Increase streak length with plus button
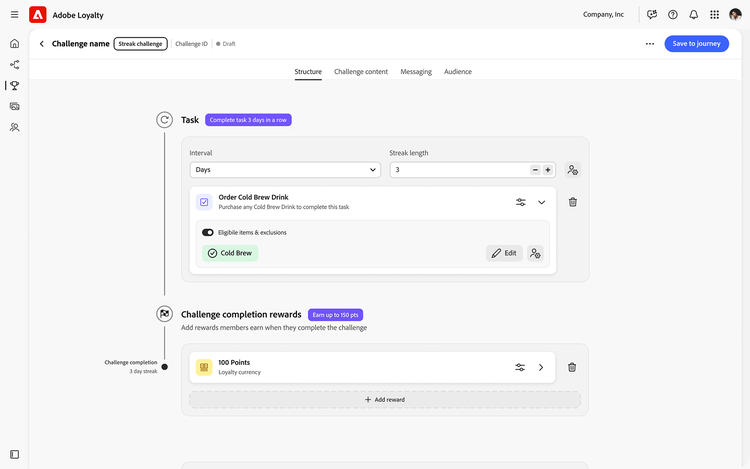Image resolution: width=750 pixels, height=469 pixels. 548,170
